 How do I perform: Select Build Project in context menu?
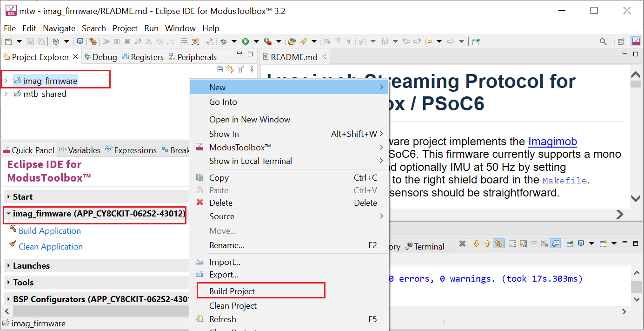289,291
